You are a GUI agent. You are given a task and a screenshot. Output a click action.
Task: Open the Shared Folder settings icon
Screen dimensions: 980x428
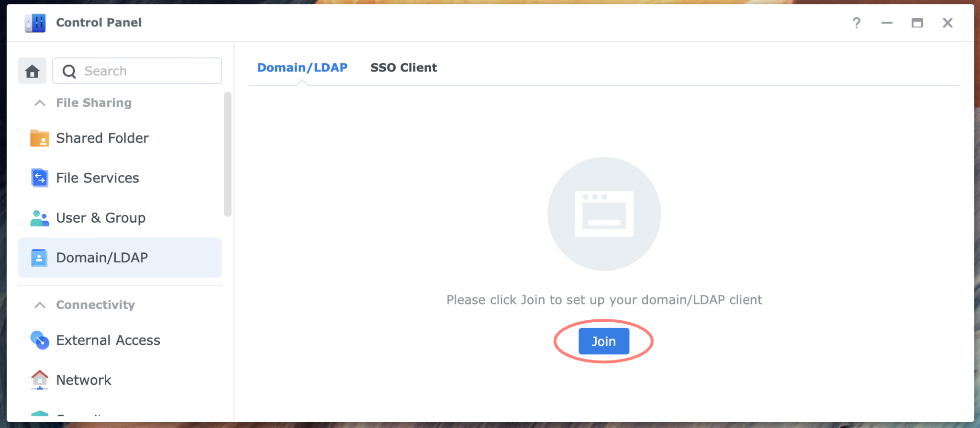40,138
